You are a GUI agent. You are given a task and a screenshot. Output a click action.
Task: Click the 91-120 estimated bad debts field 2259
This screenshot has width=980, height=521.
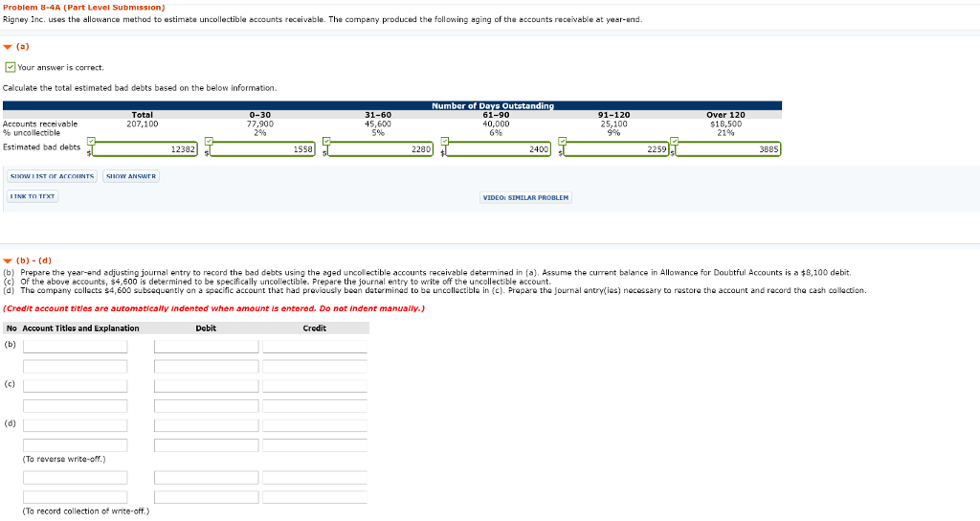[616, 149]
